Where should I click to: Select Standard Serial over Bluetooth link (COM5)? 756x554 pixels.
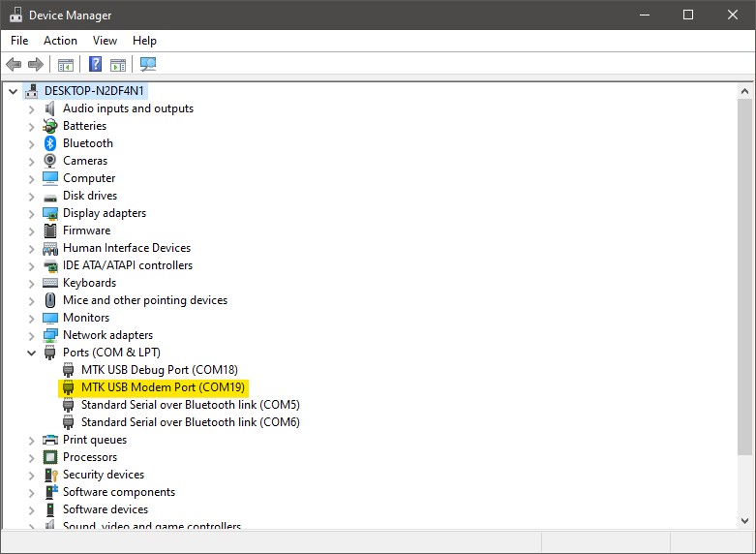pos(191,405)
